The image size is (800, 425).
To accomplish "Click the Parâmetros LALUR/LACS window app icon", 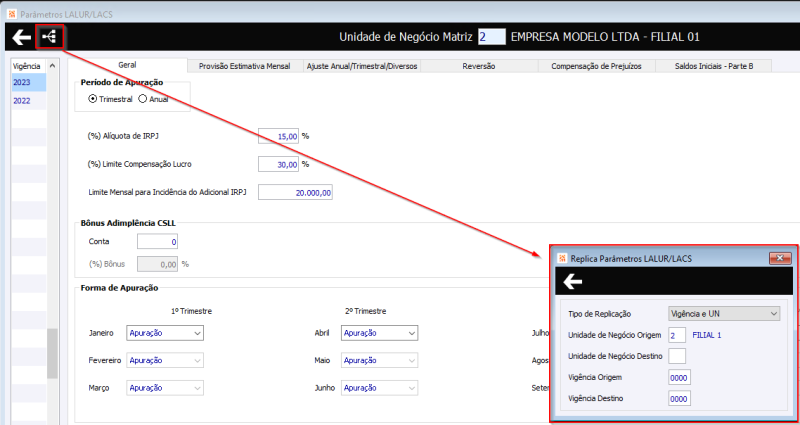I will point(12,14).
